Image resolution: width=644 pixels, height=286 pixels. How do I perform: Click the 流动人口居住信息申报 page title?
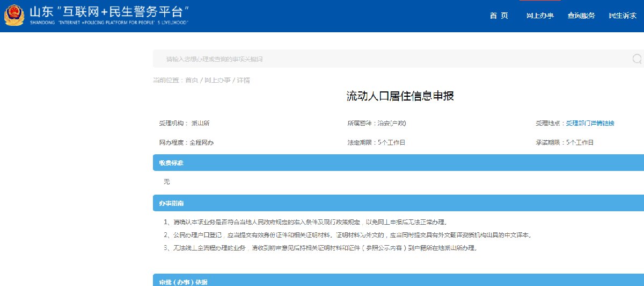(400, 96)
